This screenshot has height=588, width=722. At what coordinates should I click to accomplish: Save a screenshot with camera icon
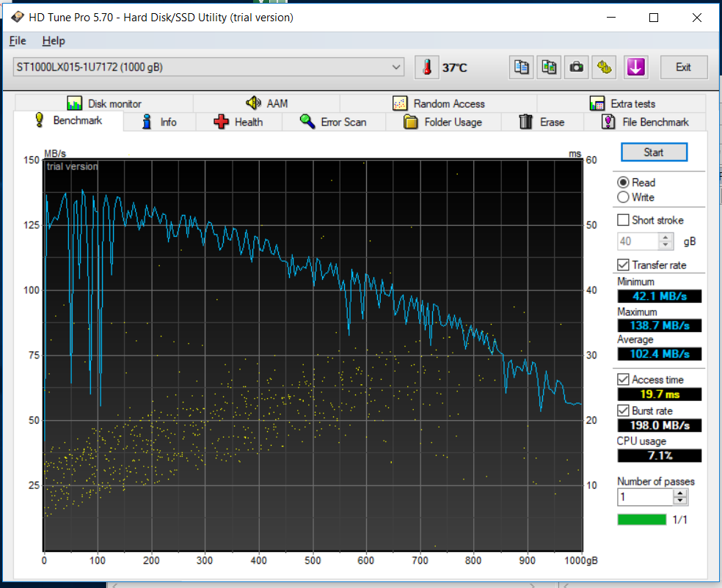point(577,67)
